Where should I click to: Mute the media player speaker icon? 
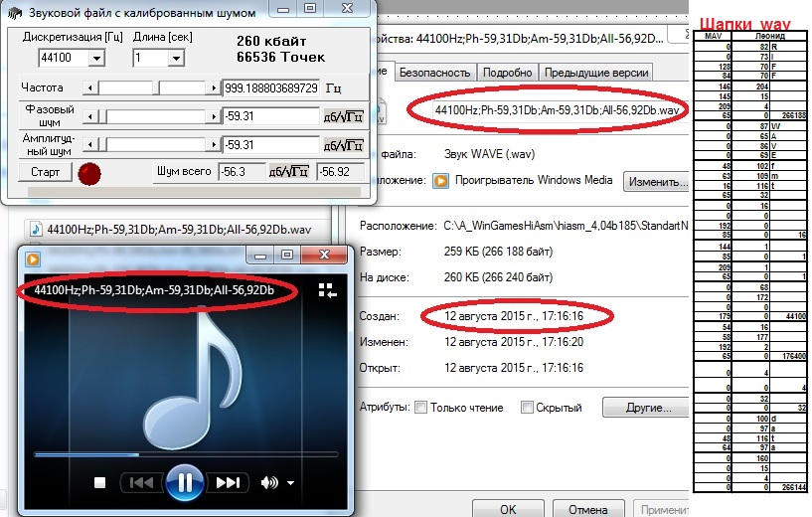click(268, 483)
